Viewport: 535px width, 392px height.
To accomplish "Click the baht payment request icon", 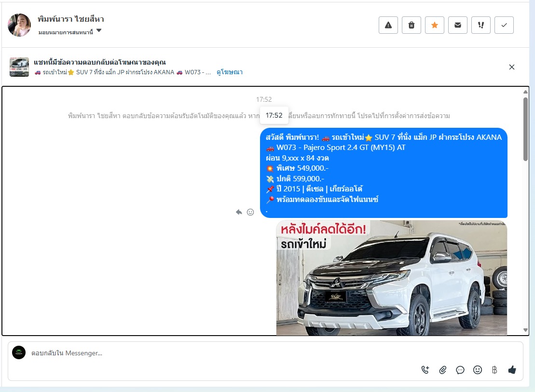I will click(494, 370).
